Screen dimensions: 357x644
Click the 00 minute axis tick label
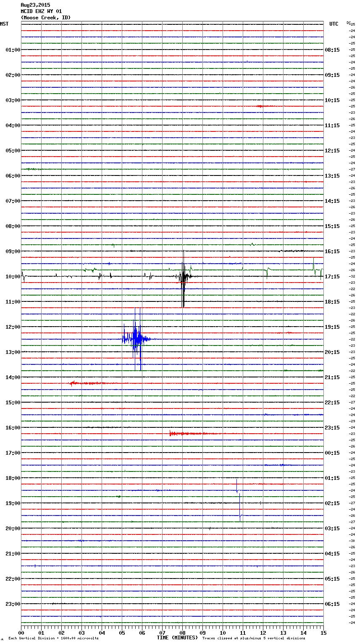21,633
